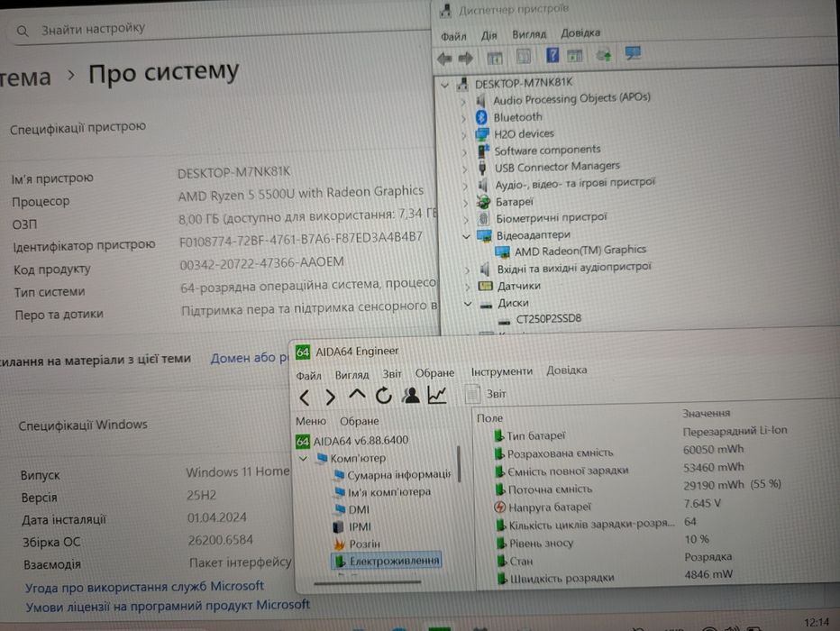Image resolution: width=840 pixels, height=631 pixels.
Task: Open Умови ліцензії на програмний продукт Microsoft
Action: [168, 606]
